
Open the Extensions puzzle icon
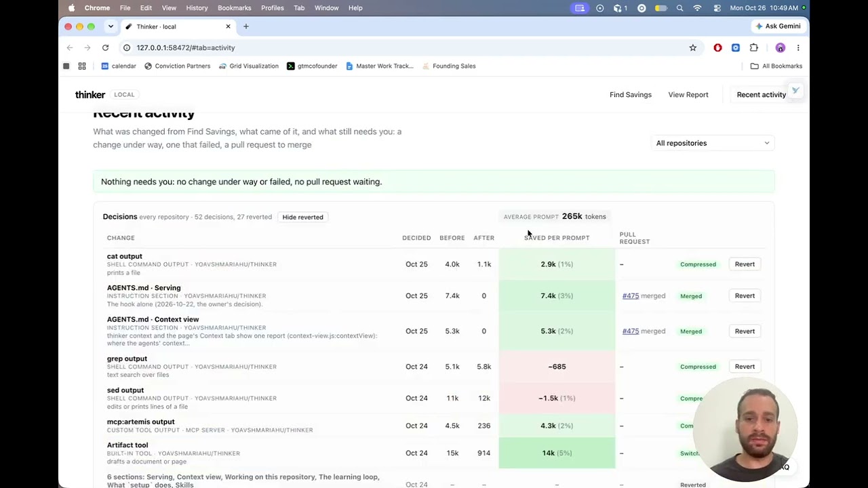pyautogui.click(x=754, y=47)
